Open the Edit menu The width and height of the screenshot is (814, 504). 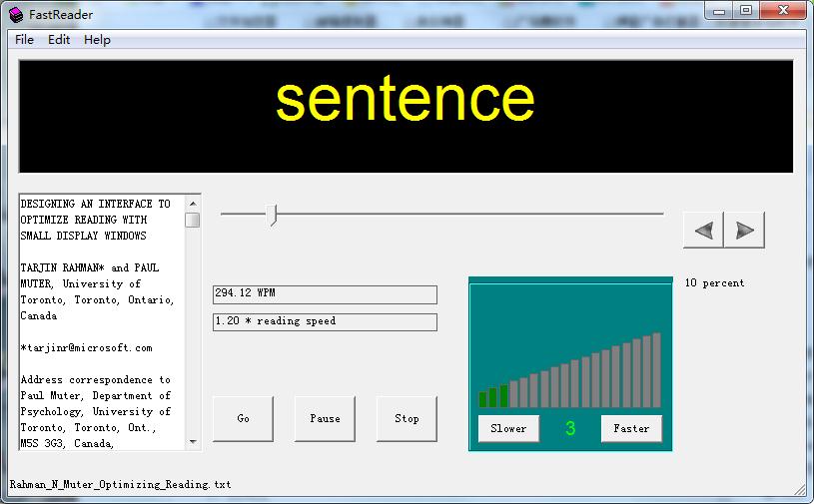pyautogui.click(x=59, y=40)
